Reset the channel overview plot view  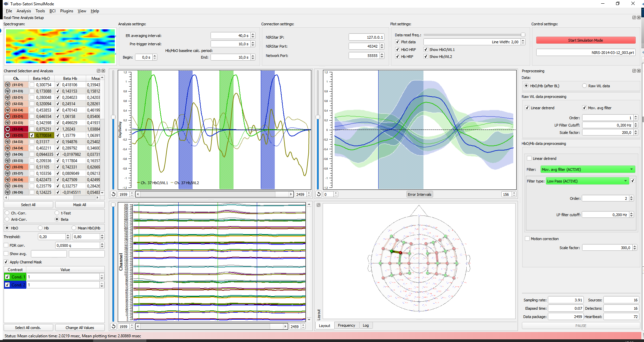113,327
